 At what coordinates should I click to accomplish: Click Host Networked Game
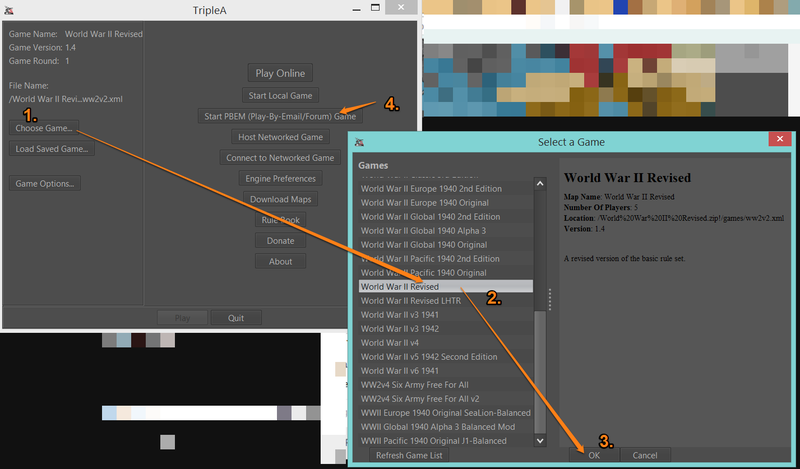click(280, 137)
